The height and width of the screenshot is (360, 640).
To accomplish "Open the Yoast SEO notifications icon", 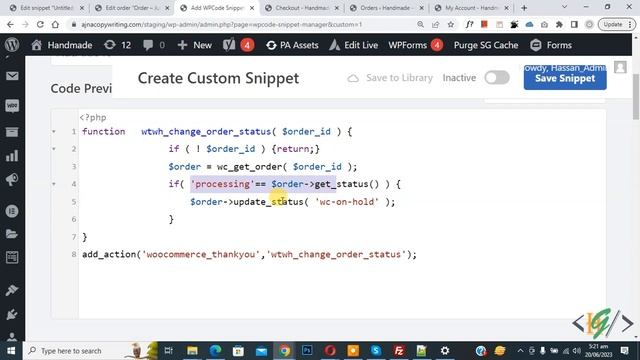I will (x=238, y=45).
